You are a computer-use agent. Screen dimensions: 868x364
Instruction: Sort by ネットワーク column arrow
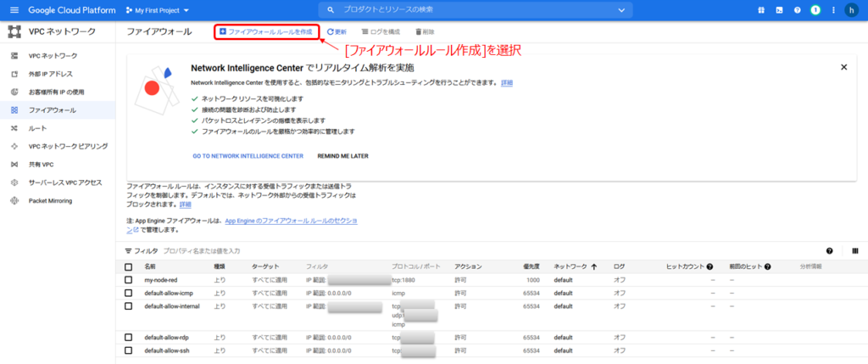(593, 266)
